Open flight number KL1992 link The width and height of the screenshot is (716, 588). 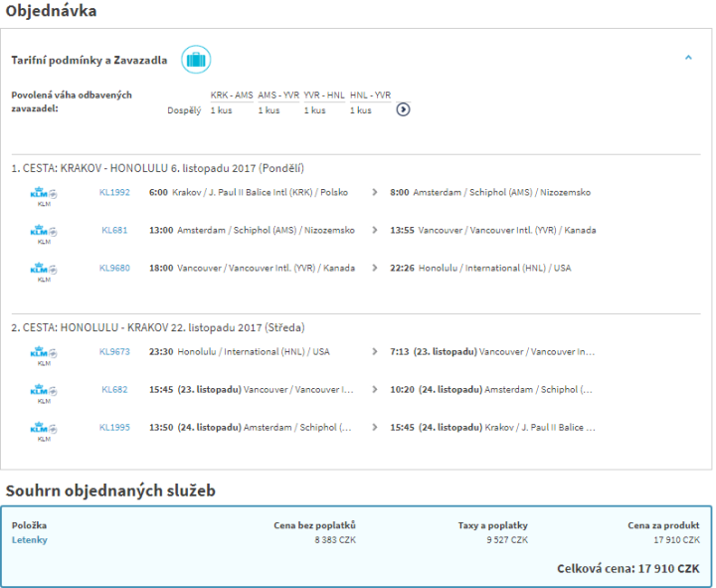point(114,192)
